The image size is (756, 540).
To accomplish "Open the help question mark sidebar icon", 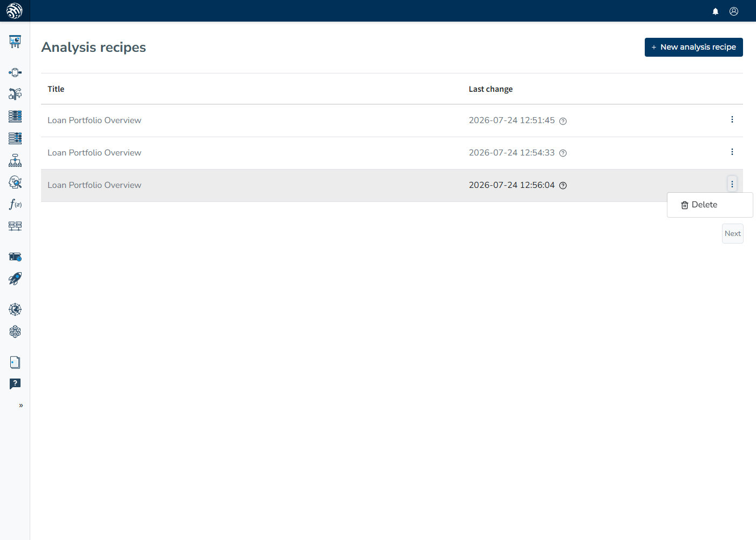I will [15, 384].
